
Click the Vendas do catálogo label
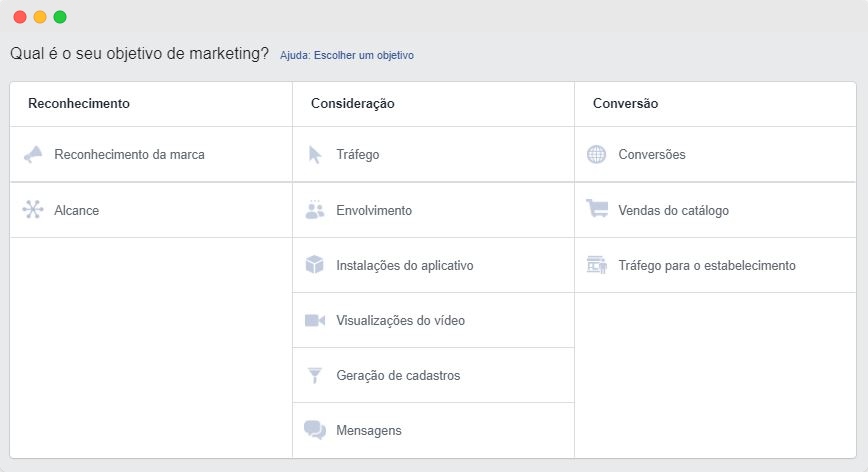673,210
